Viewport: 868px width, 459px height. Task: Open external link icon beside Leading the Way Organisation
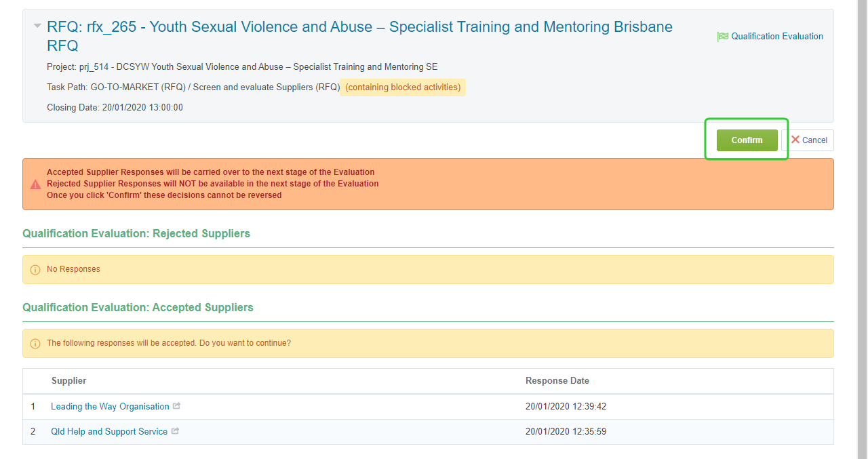177,406
